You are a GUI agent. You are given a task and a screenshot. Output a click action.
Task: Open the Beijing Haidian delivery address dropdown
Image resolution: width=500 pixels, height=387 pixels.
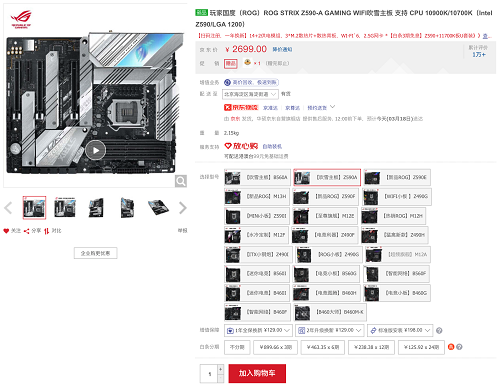pos(250,94)
